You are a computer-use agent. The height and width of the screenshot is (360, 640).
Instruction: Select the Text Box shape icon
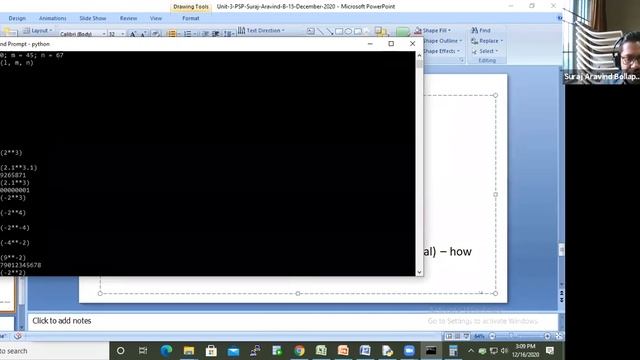point(311,31)
